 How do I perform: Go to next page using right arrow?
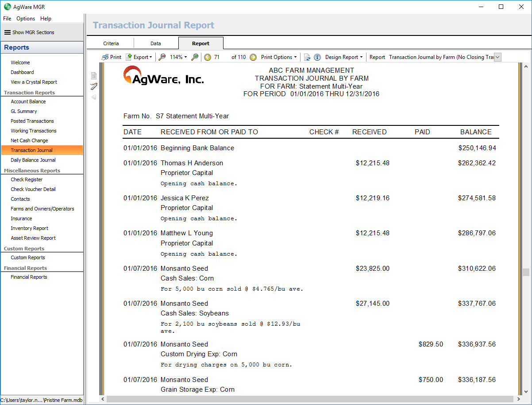tap(253, 57)
